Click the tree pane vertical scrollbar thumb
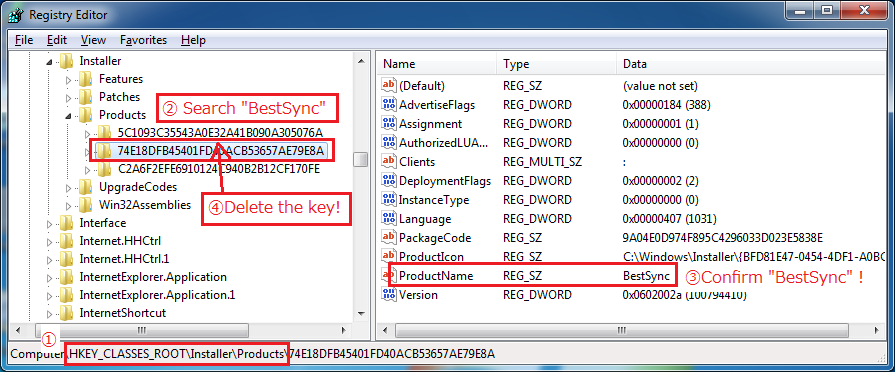The width and height of the screenshot is (895, 372). point(360,160)
